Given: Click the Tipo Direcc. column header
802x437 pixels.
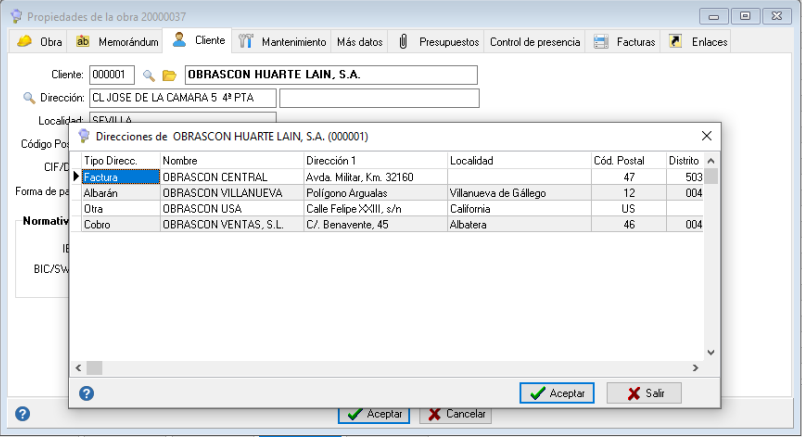Looking at the screenshot, I should (121, 161).
